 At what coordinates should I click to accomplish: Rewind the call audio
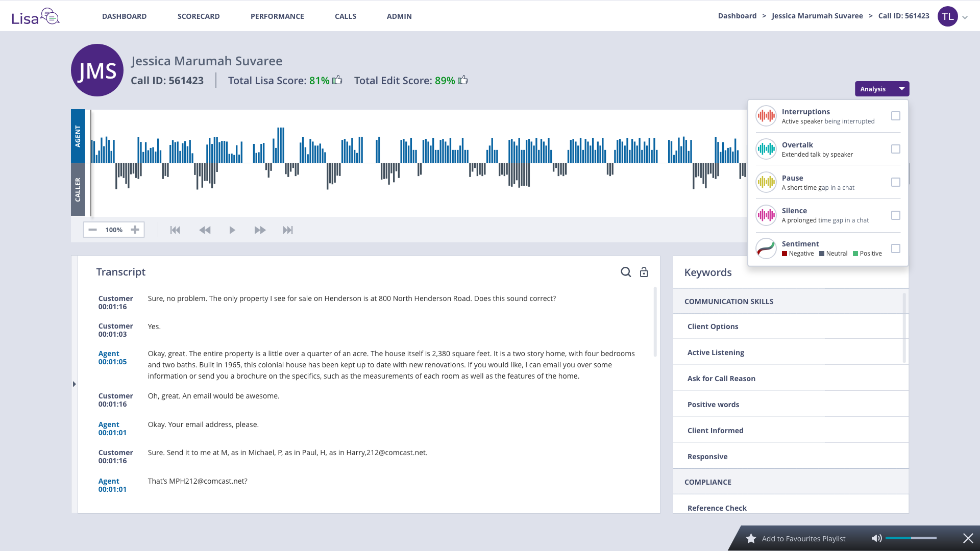(x=205, y=230)
